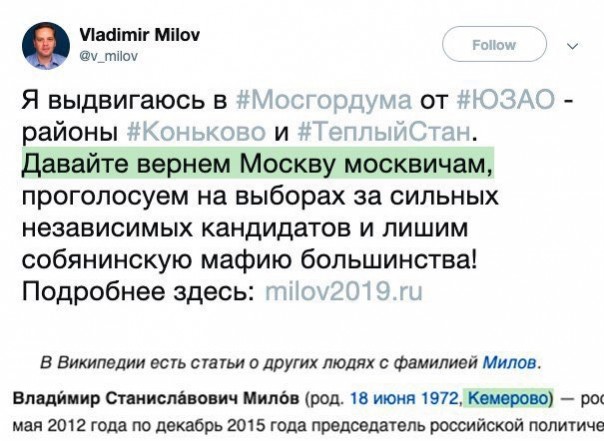Click the "Подробнее здесь:" text
The height and width of the screenshot is (441, 604).
point(135,292)
